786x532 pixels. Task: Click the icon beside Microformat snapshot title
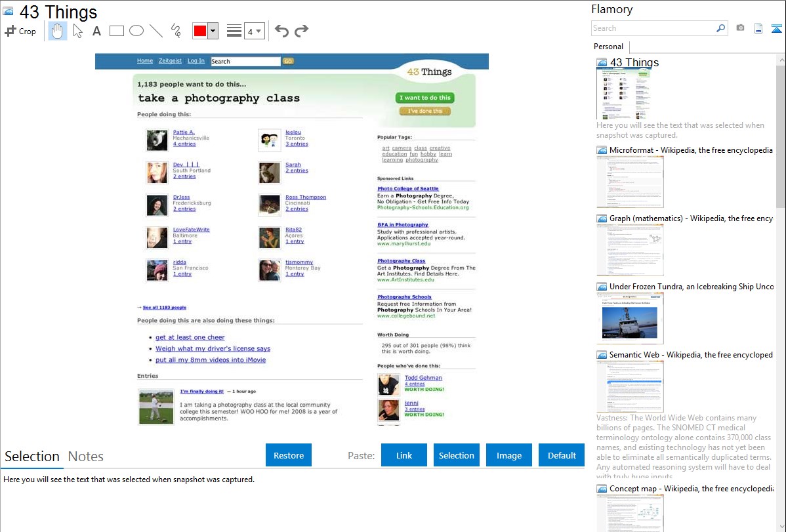coord(602,150)
